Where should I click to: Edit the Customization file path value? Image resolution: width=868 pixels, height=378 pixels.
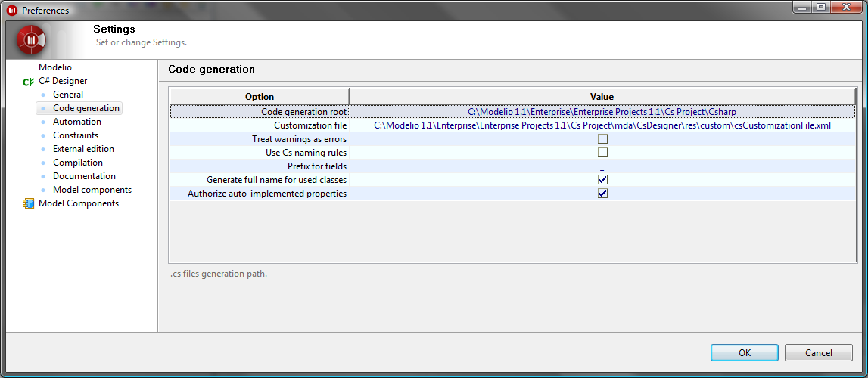click(x=602, y=125)
